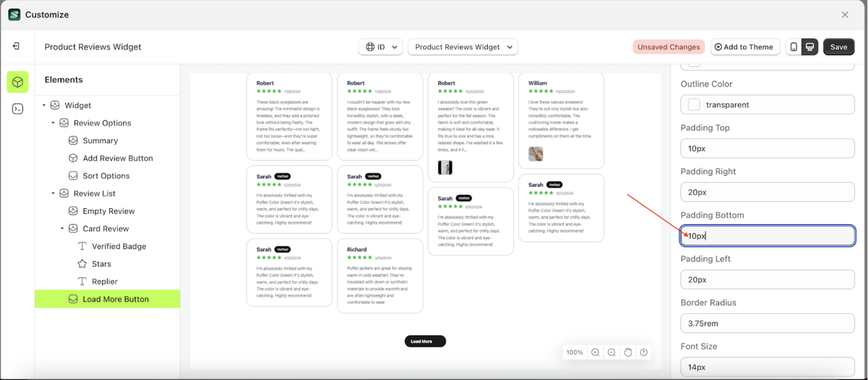Click the Padding Bottom input field
This screenshot has height=380, width=868.
coord(767,236)
